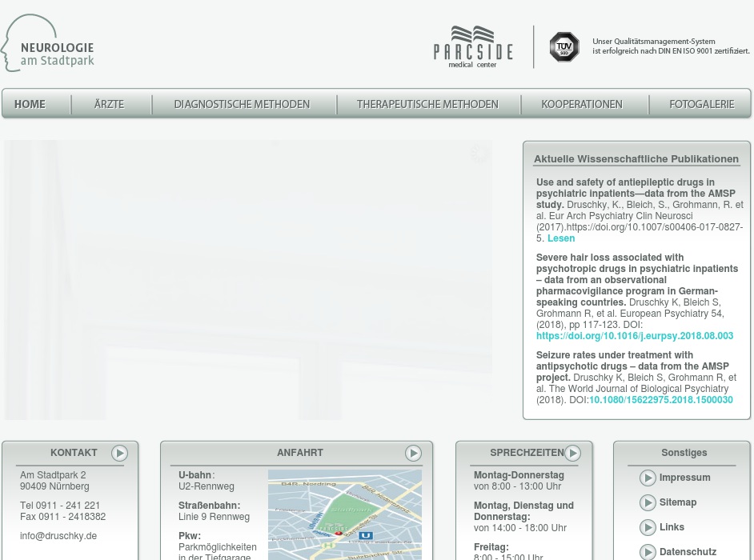Click the arrow icon next to Links
Viewport: 754px width, 560px height.
click(x=648, y=528)
